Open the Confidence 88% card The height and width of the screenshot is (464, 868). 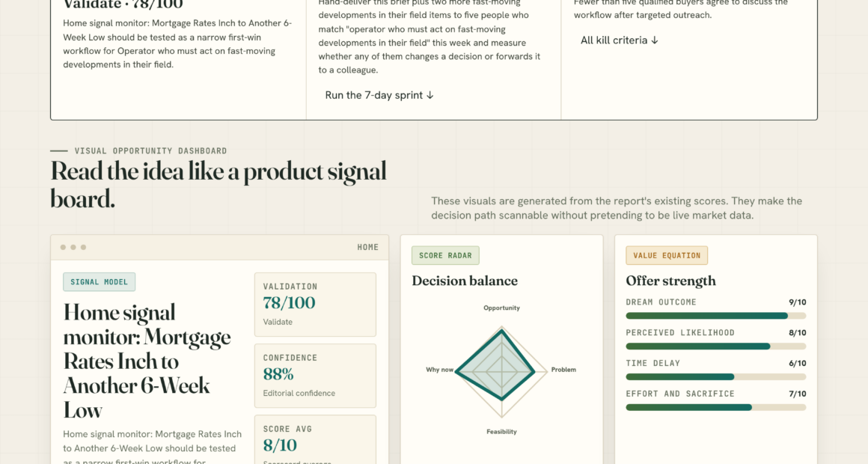coord(315,376)
